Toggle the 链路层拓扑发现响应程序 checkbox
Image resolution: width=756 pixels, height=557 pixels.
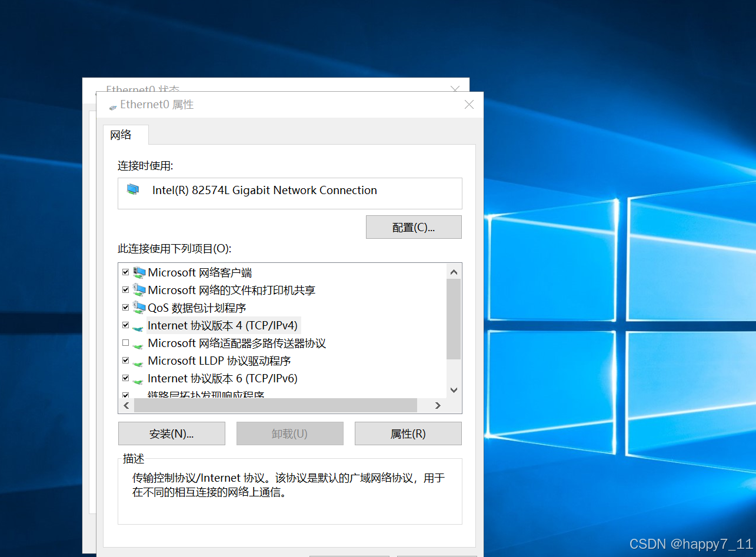click(x=125, y=395)
